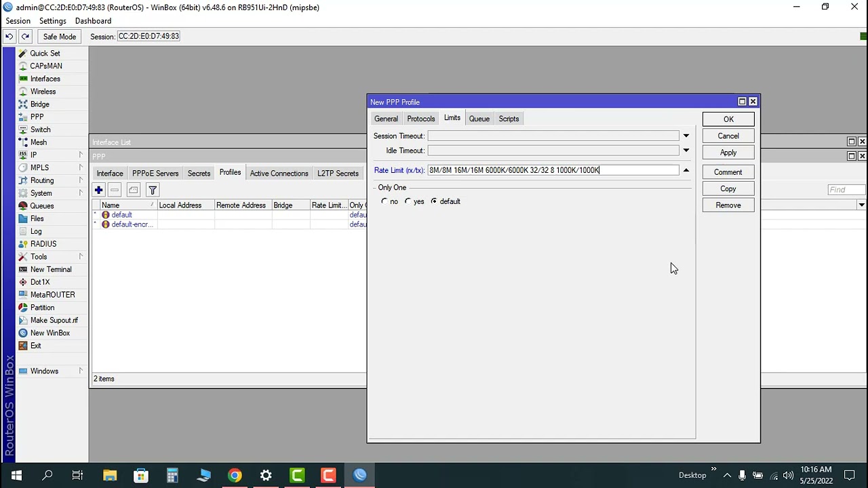Open Files section

click(37, 218)
